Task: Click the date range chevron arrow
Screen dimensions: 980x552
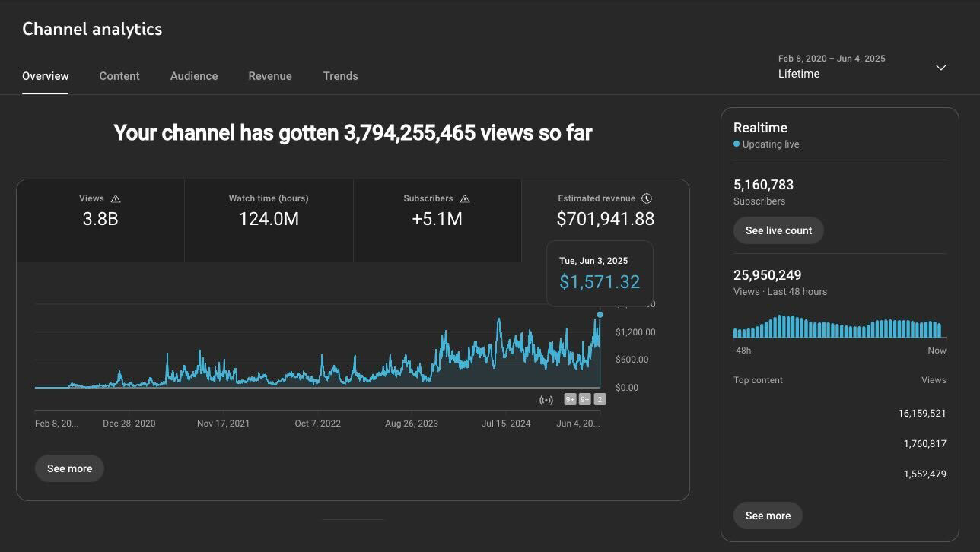Action: tap(940, 68)
